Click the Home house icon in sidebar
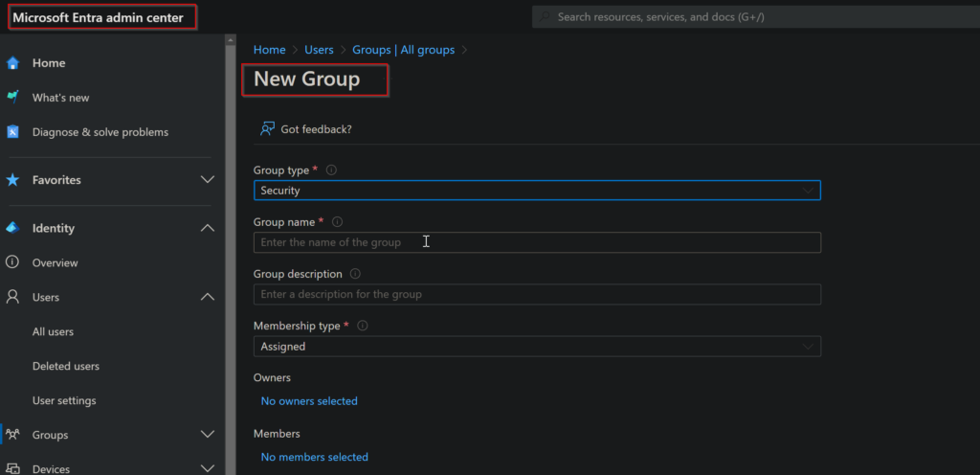Viewport: 980px width, 475px height. (12, 63)
